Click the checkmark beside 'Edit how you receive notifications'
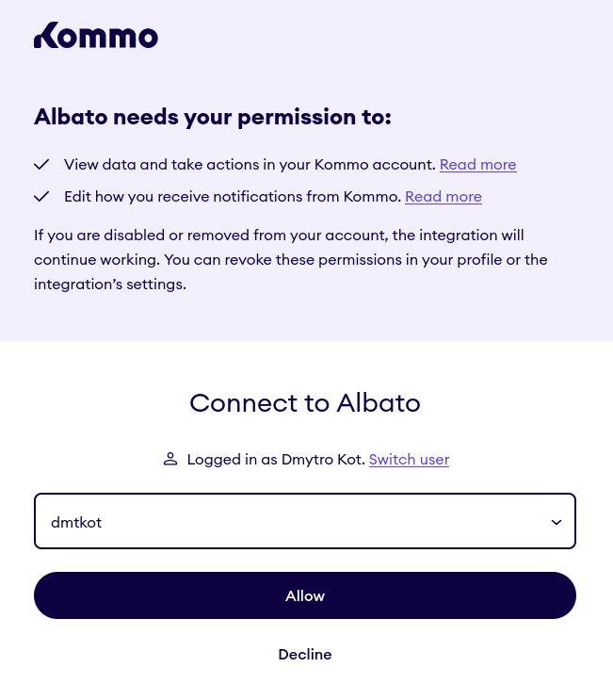This screenshot has height=700, width=613. coord(41,196)
